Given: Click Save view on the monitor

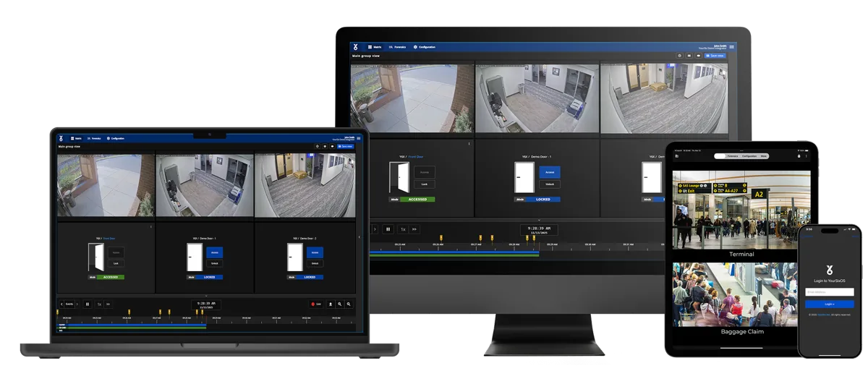Looking at the screenshot, I should 715,56.
